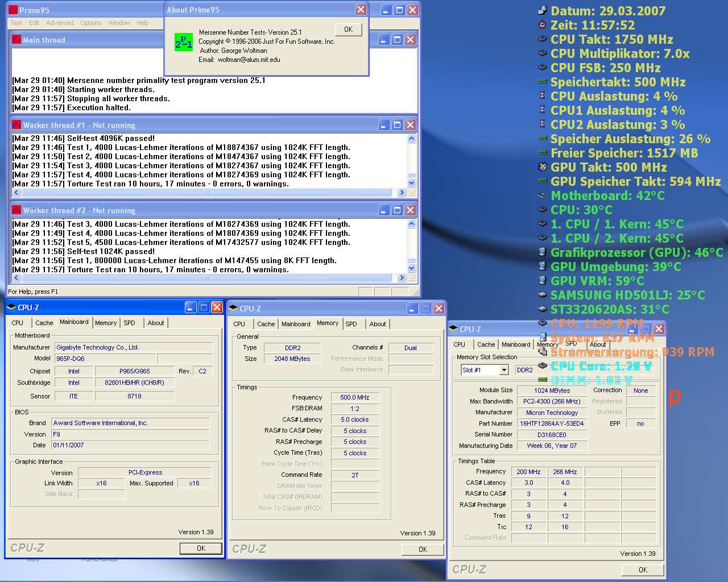The height and width of the screenshot is (582, 728).
Task: Select the SPD tab in the Memory CPU-Z window
Action: pos(351,324)
